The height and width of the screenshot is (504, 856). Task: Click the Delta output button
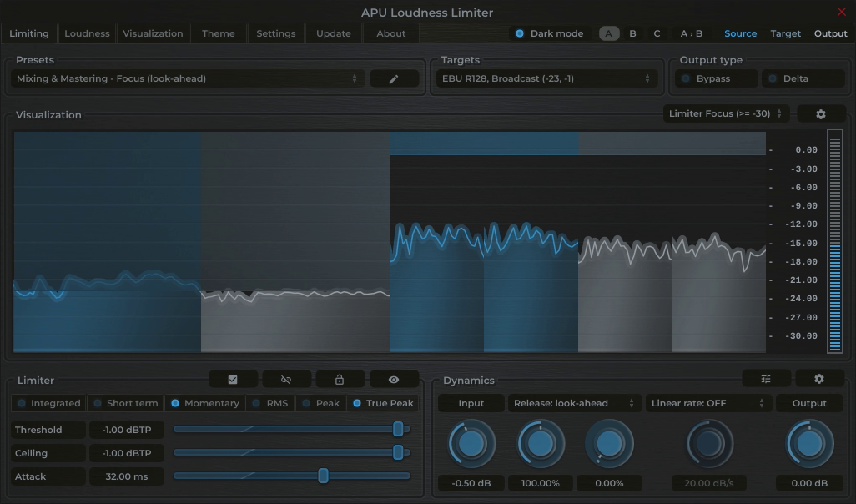point(802,78)
